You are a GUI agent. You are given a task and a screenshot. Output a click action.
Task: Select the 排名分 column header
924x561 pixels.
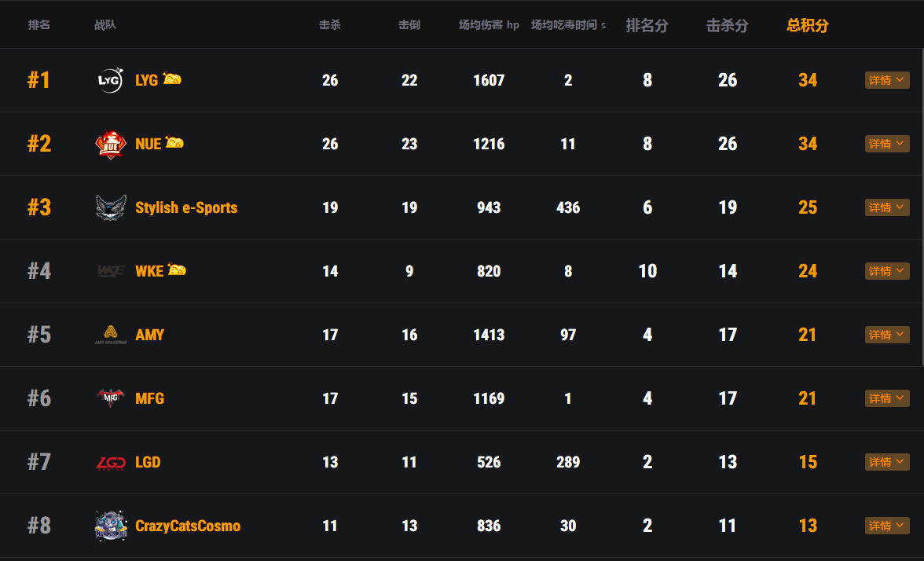click(647, 25)
